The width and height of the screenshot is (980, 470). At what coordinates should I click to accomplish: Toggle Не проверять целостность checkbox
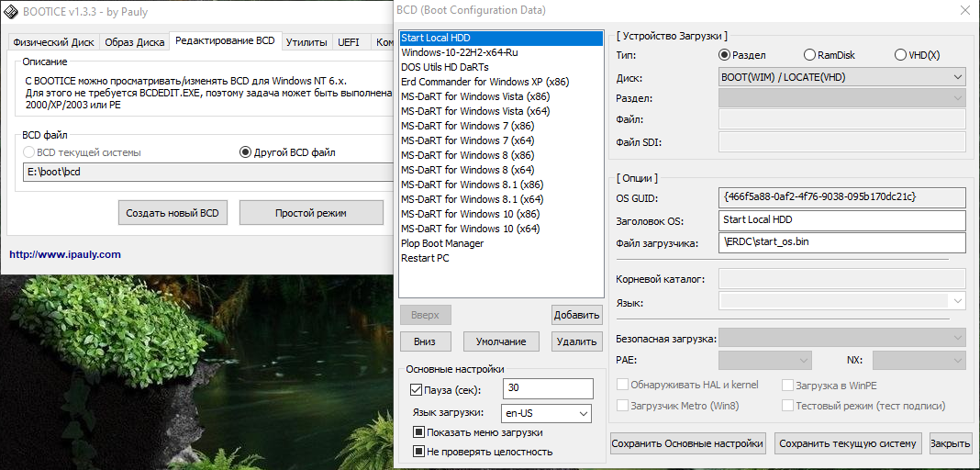tap(418, 452)
